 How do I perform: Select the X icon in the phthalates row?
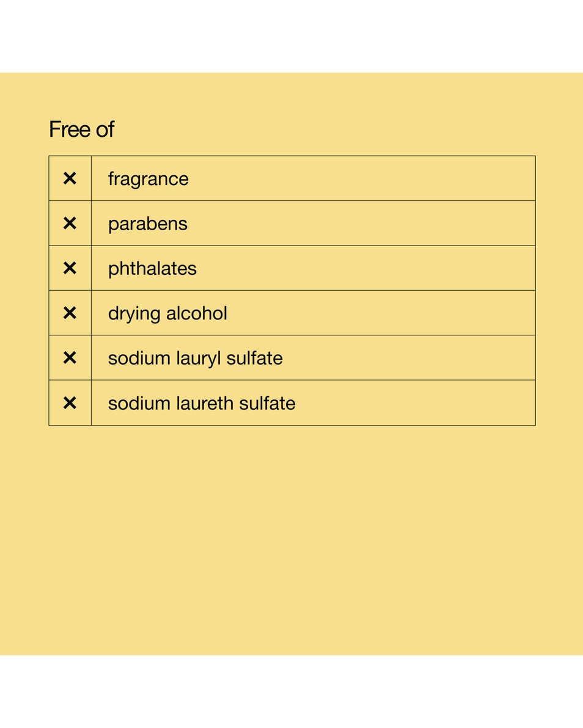point(70,268)
